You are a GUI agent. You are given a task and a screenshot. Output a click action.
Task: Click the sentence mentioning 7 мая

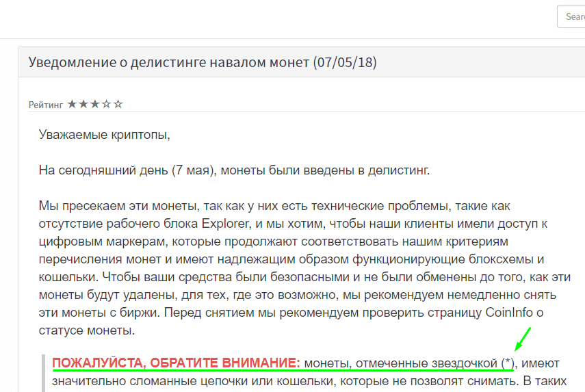coord(234,170)
